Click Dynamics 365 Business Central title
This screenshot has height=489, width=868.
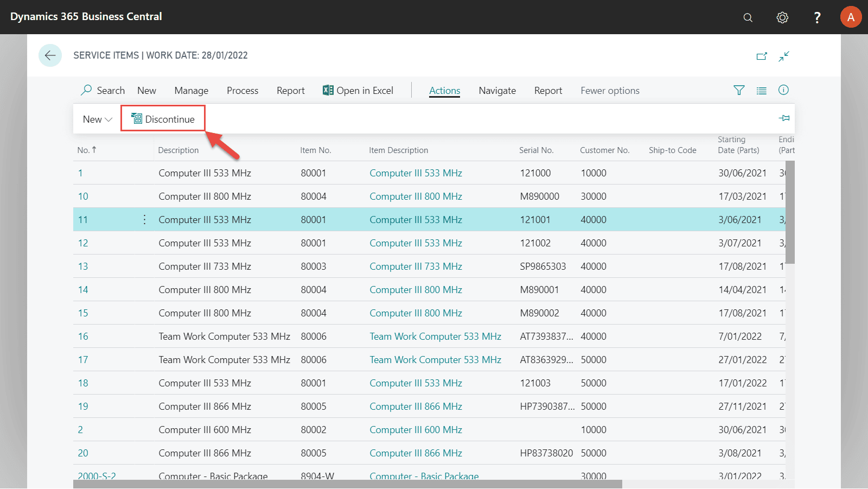coord(86,17)
